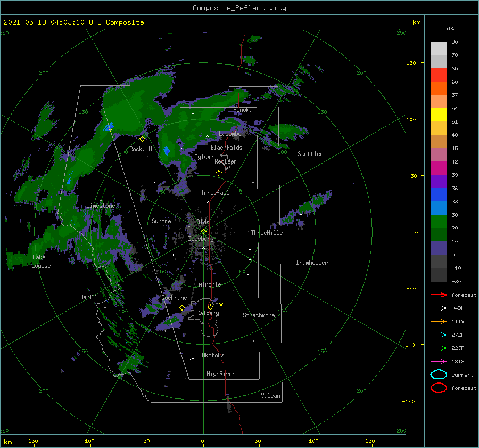
Task: Click the 0 dBZ indigo color swatch
Action: click(x=439, y=248)
